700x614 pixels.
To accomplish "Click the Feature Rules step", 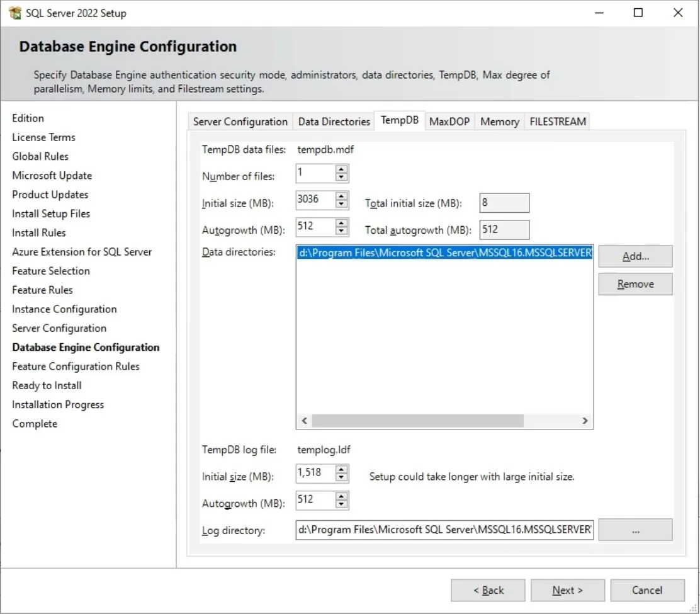I will click(42, 290).
